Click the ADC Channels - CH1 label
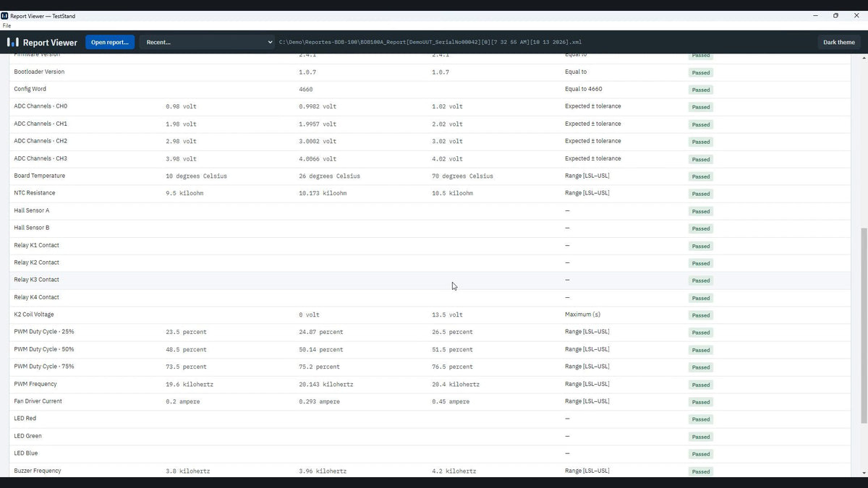 point(41,124)
